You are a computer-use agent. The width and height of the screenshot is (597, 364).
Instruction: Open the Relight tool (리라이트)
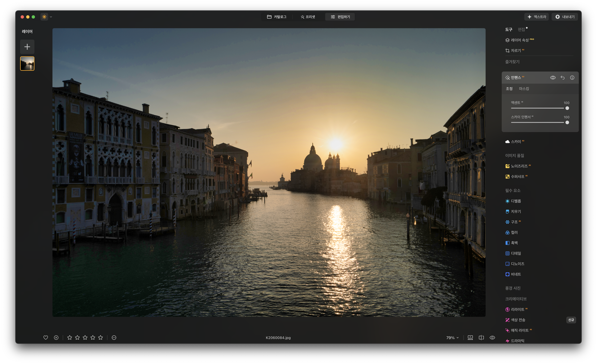tap(517, 309)
